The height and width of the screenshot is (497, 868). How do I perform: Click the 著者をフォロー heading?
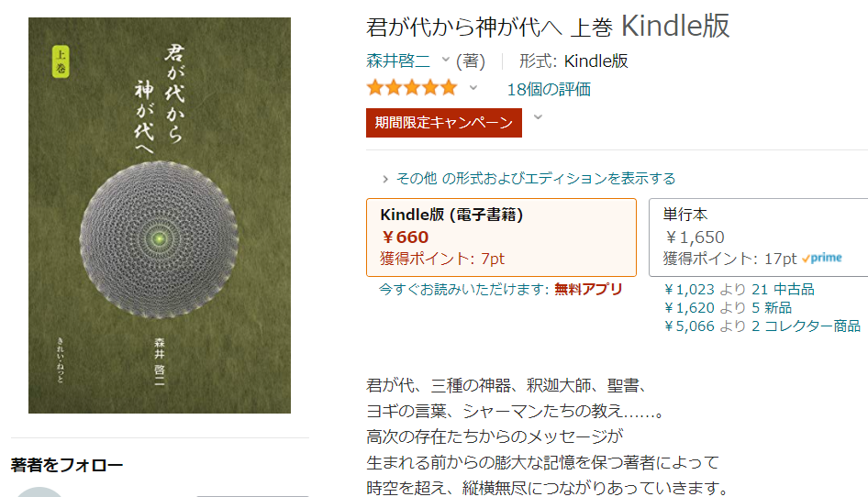tap(67, 465)
